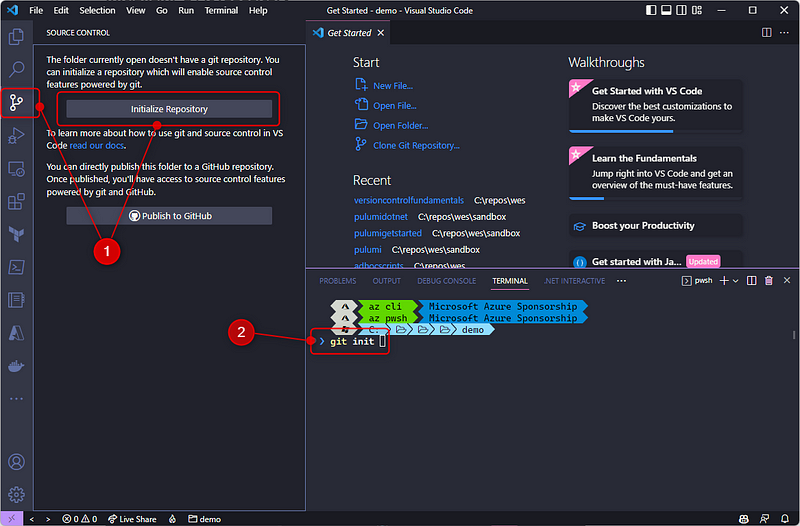Open Run and Debug view
The height and width of the screenshot is (526, 800).
[x=16, y=135]
